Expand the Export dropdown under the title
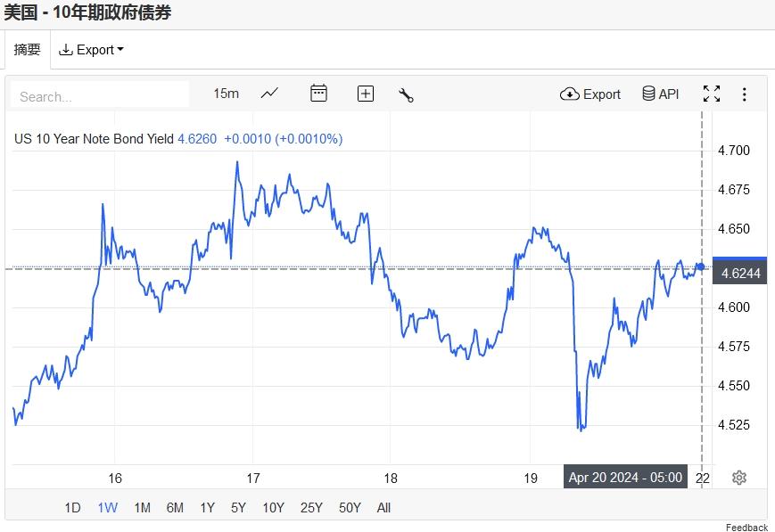 point(91,50)
